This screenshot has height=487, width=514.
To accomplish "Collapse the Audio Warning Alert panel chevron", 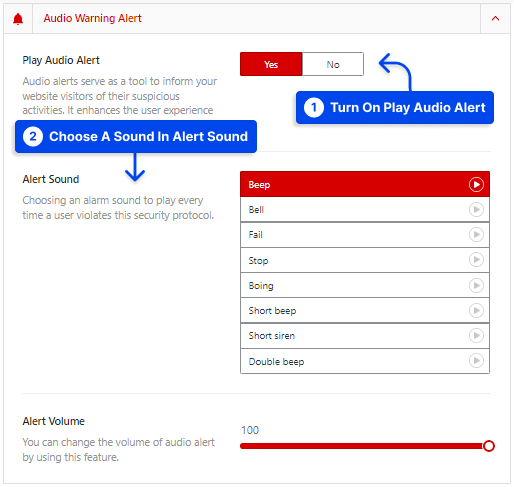I will [495, 19].
